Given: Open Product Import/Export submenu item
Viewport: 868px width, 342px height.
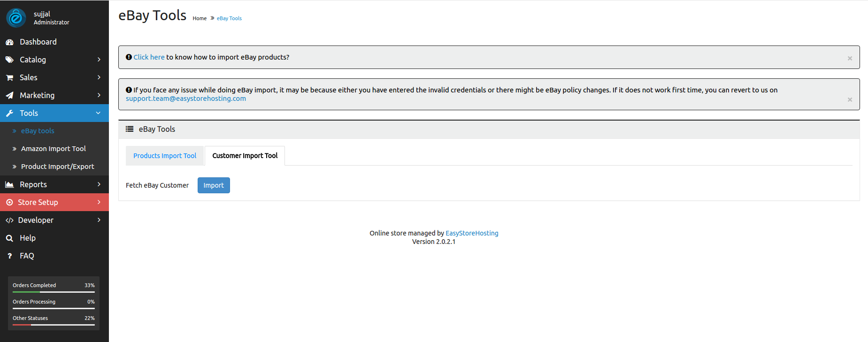Looking at the screenshot, I should [x=54, y=167].
